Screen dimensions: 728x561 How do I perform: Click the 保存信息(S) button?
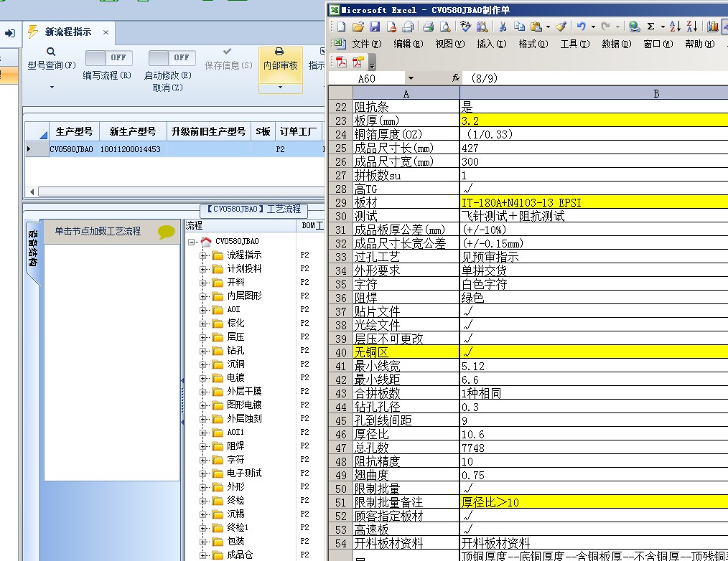tap(228, 59)
